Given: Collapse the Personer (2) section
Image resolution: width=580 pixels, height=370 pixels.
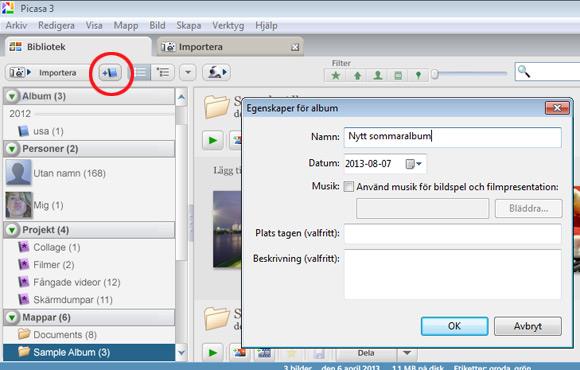Looking at the screenshot, I should [x=12, y=149].
